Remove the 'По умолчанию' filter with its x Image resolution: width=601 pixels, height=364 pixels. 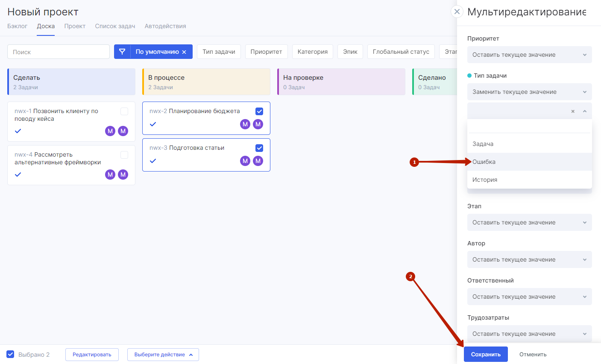pyautogui.click(x=184, y=52)
